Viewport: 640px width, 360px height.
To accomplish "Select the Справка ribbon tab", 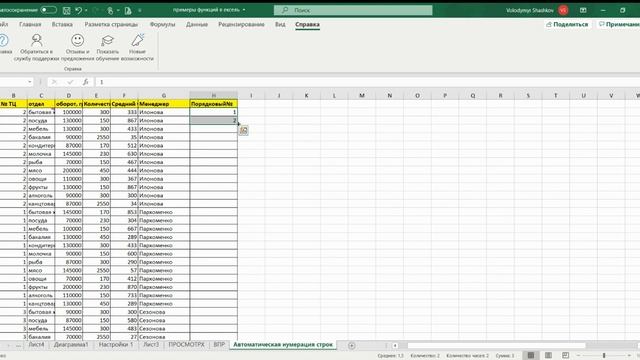I will (x=307, y=24).
